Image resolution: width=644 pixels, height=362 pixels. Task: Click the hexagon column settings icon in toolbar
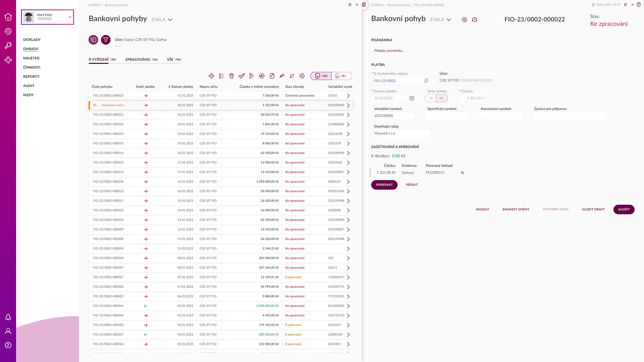click(x=302, y=76)
